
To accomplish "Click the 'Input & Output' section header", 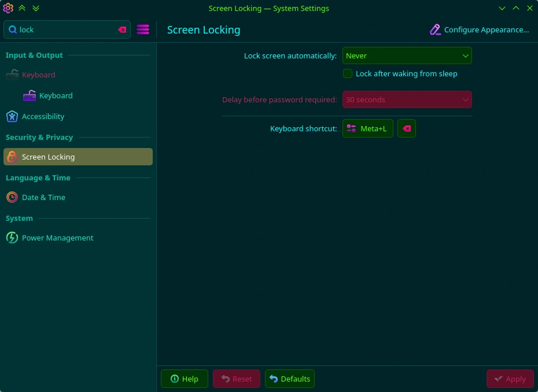I will 34,56.
